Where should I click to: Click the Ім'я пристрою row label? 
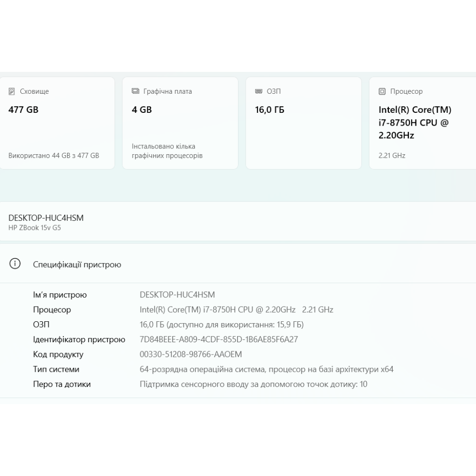click(60, 295)
